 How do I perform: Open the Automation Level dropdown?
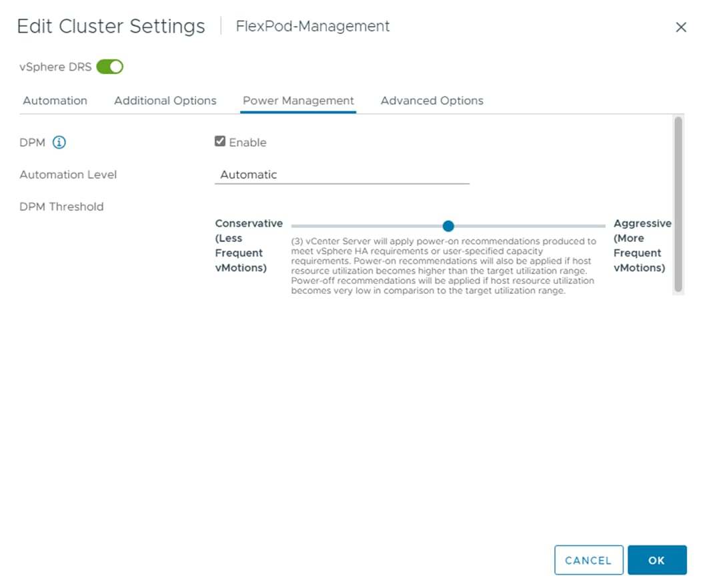[x=341, y=175]
